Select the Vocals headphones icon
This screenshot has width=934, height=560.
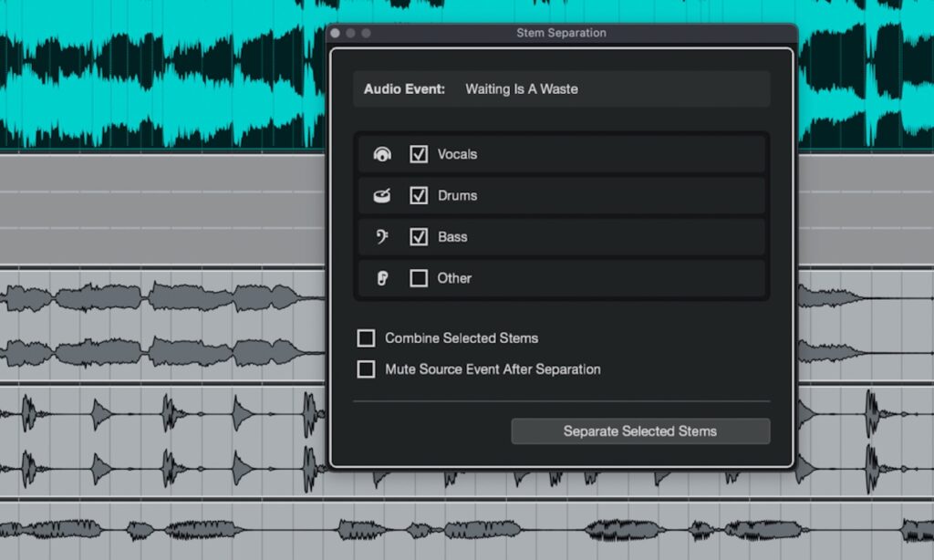[x=383, y=153]
